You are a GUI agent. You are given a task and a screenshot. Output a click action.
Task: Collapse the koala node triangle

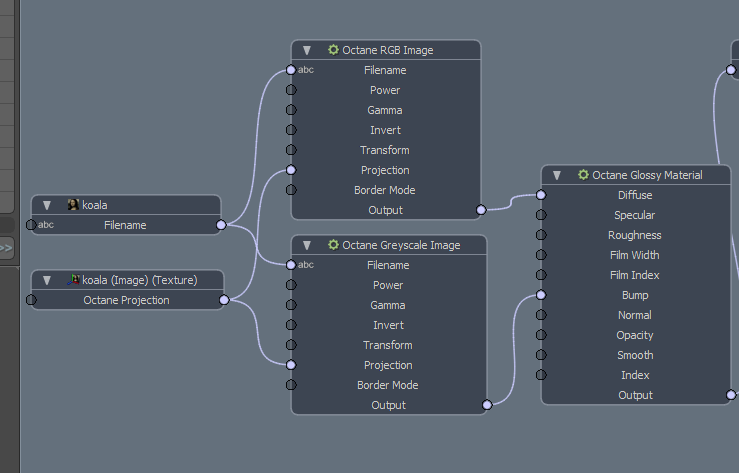(x=47, y=205)
